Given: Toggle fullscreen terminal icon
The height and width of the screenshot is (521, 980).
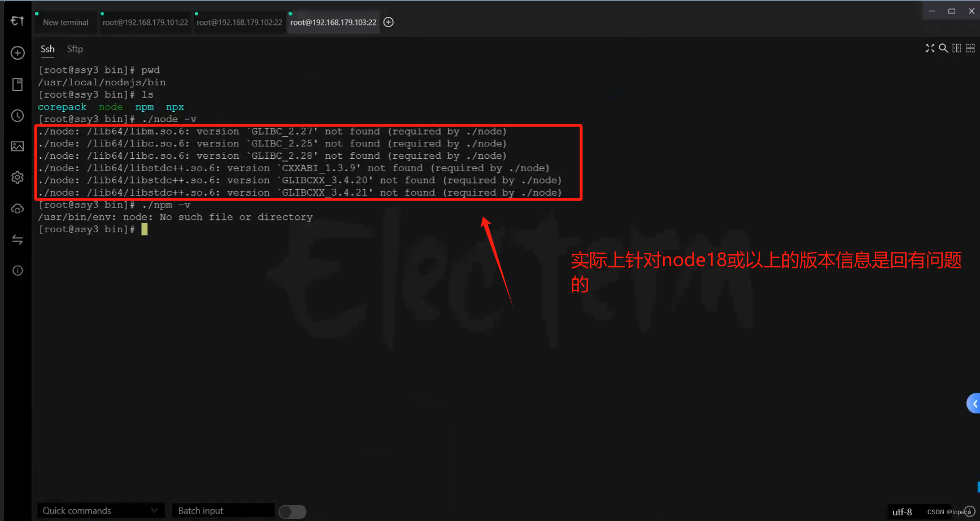Looking at the screenshot, I should (x=930, y=48).
